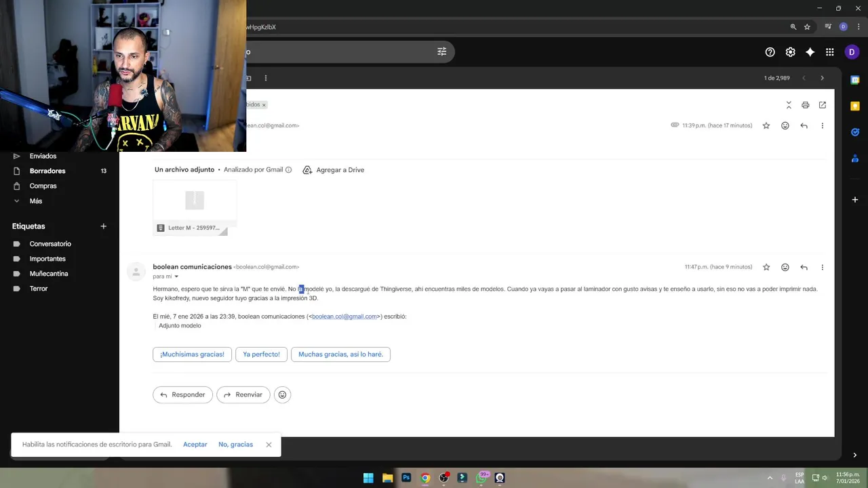Image resolution: width=868 pixels, height=488 pixels.
Task: Expand the 'para mí' recipient details
Action: click(x=176, y=277)
